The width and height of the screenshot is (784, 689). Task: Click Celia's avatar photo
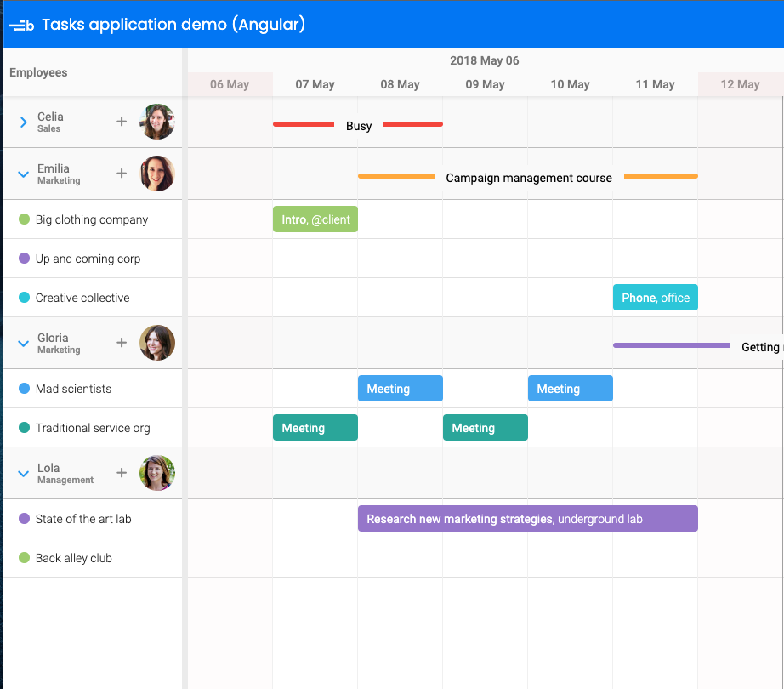(x=157, y=122)
